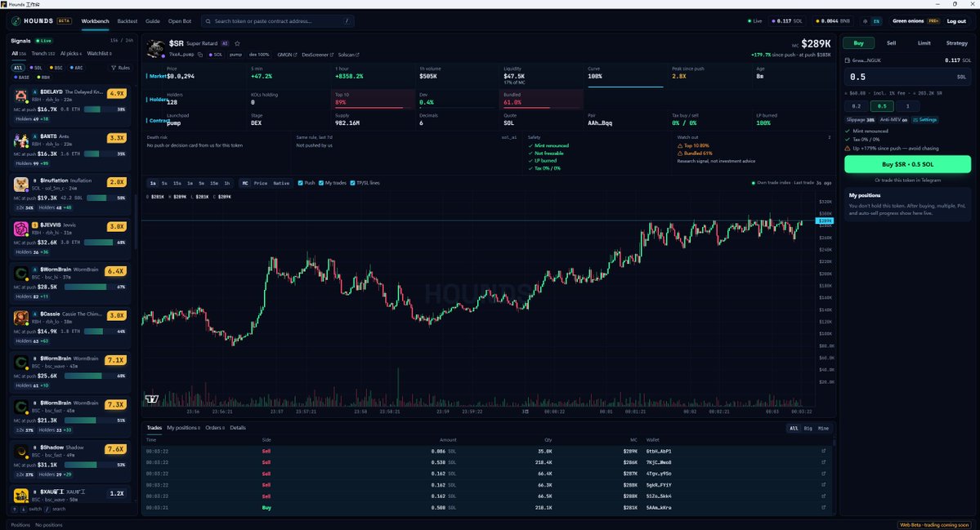Open the $XAU token avatar
The width and height of the screenshot is (980, 530).
click(x=21, y=496)
